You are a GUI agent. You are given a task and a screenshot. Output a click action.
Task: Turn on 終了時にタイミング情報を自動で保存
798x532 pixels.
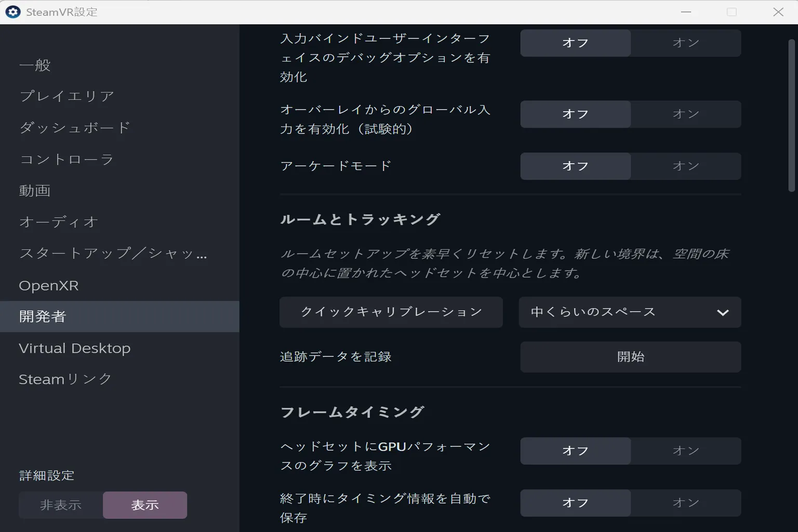(686, 503)
